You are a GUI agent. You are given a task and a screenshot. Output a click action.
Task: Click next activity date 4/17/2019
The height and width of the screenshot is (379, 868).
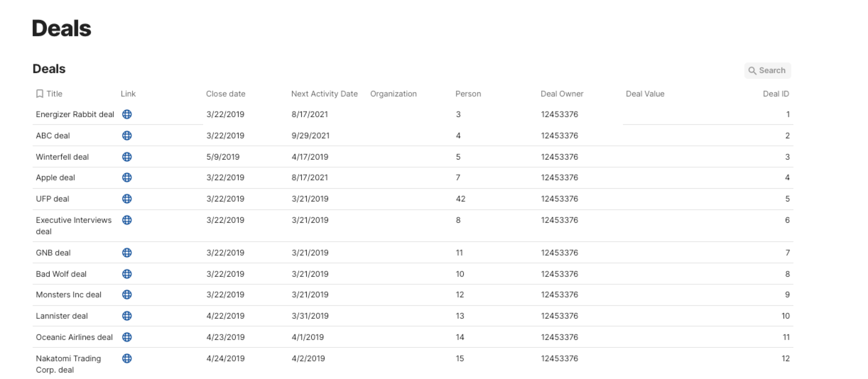coord(310,157)
